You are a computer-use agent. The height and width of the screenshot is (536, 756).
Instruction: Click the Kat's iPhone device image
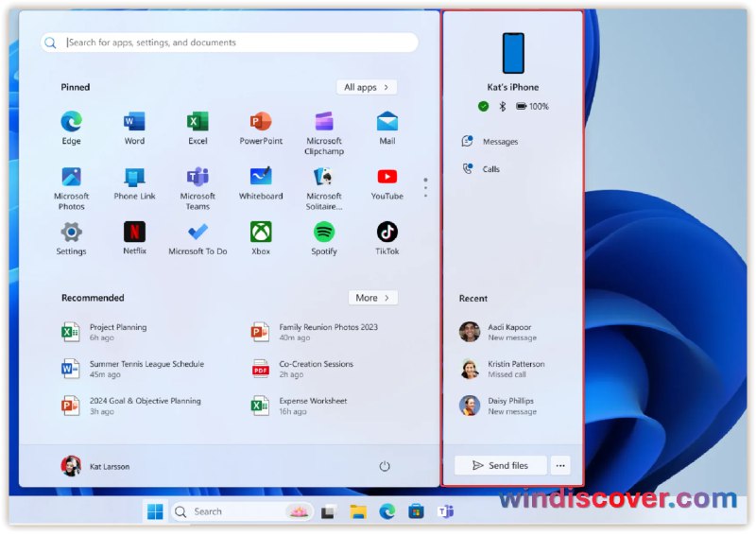(513, 53)
